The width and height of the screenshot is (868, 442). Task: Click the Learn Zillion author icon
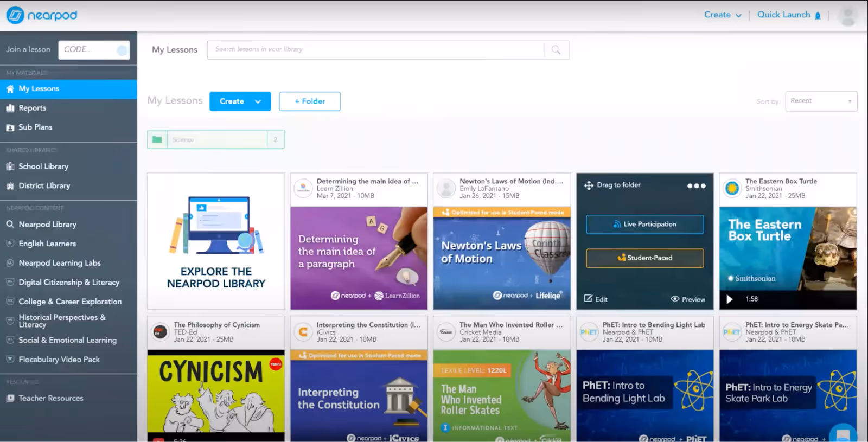pyautogui.click(x=303, y=188)
